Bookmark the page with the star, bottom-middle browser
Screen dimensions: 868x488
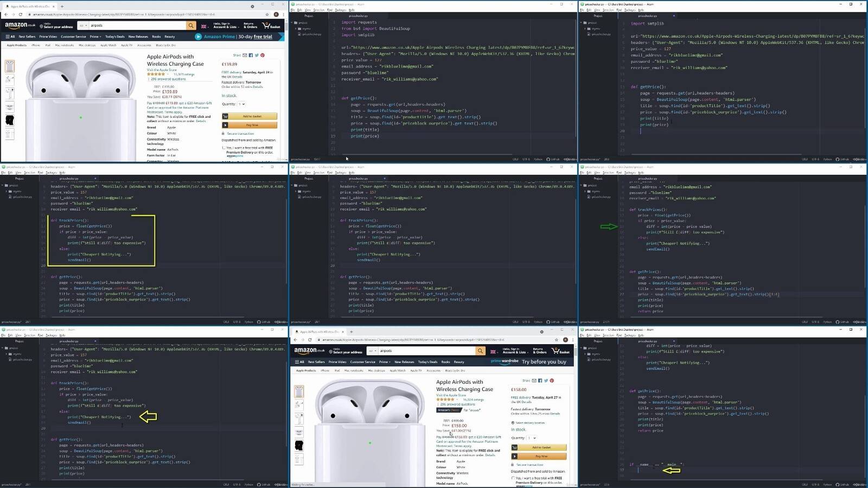(x=557, y=340)
